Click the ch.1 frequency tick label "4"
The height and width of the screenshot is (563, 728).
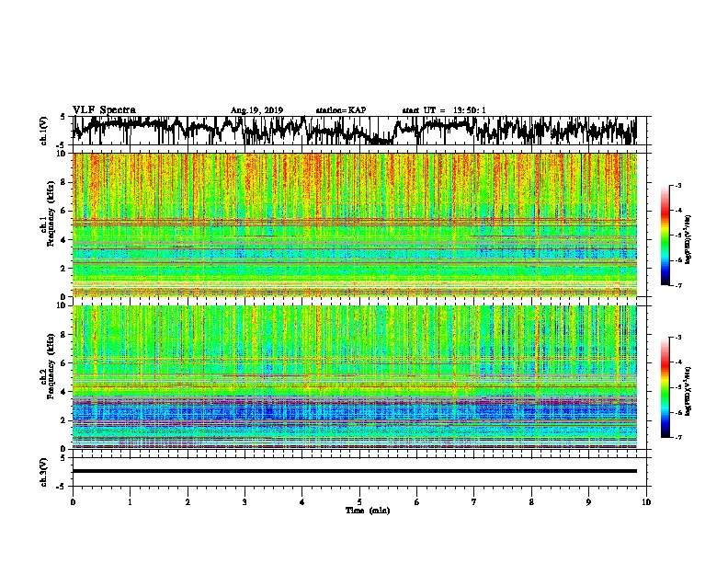click(x=64, y=240)
